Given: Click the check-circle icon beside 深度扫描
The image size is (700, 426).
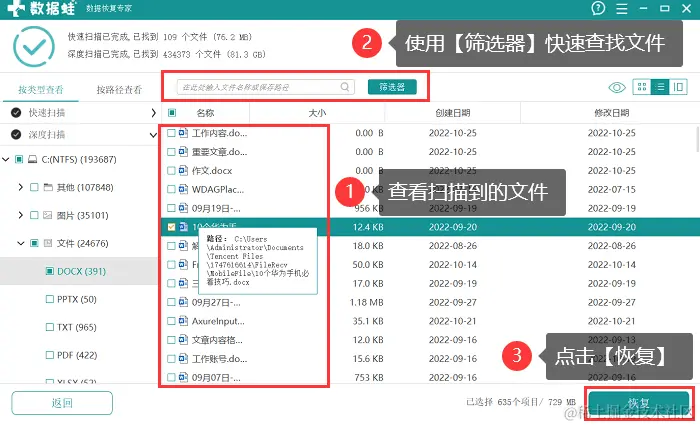Looking at the screenshot, I should click(16, 134).
